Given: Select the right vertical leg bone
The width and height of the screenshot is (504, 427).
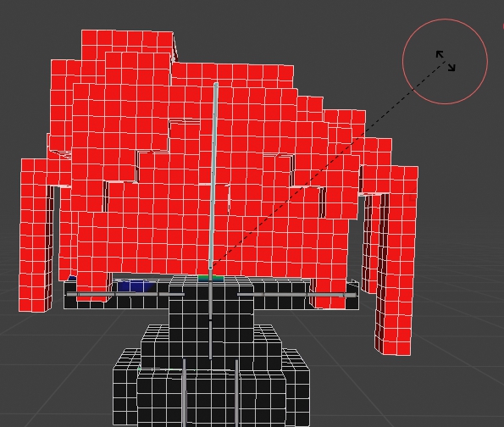Looking at the screenshot, I should pos(236,392).
